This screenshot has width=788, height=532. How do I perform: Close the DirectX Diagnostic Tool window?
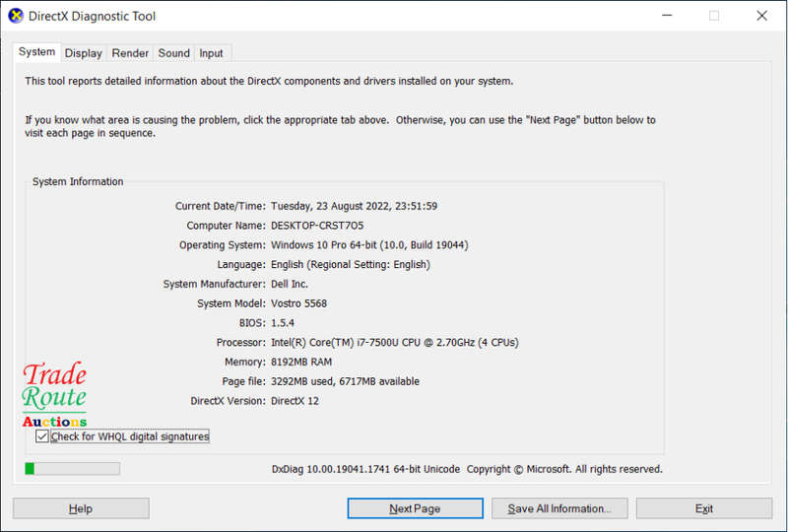coord(761,16)
